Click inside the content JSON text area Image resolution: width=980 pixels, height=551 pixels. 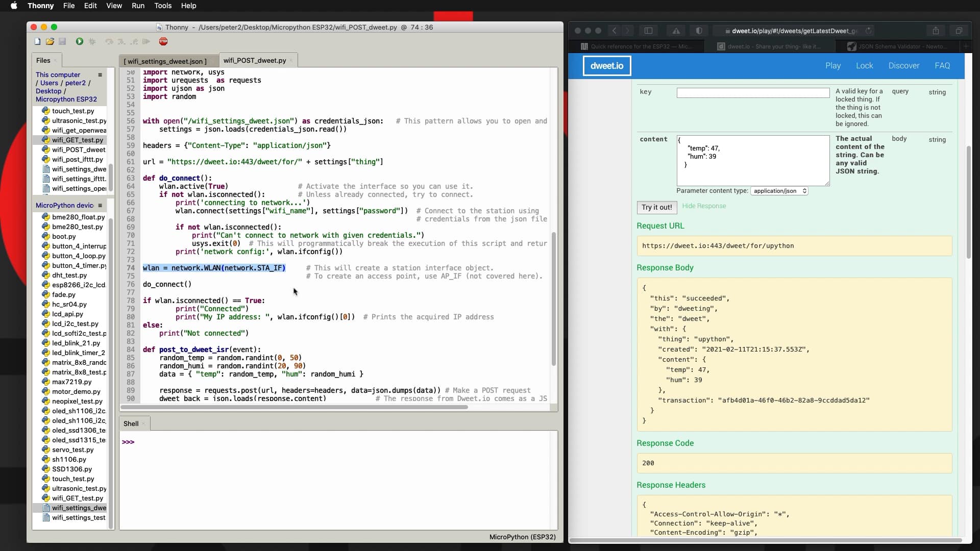pos(753,161)
